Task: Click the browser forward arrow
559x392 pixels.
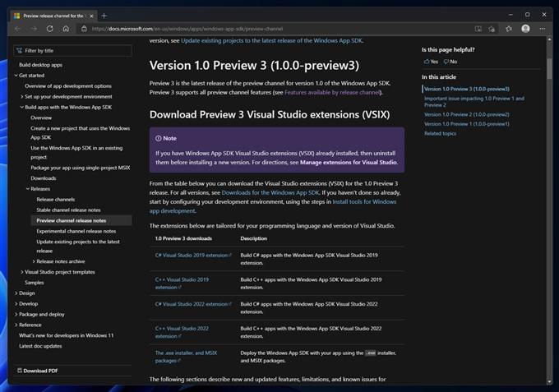Action: coord(34,29)
